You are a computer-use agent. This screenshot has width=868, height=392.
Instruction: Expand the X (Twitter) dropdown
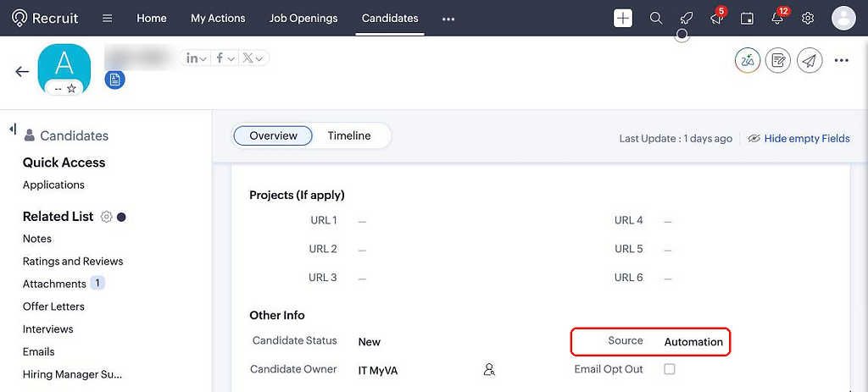click(x=254, y=58)
